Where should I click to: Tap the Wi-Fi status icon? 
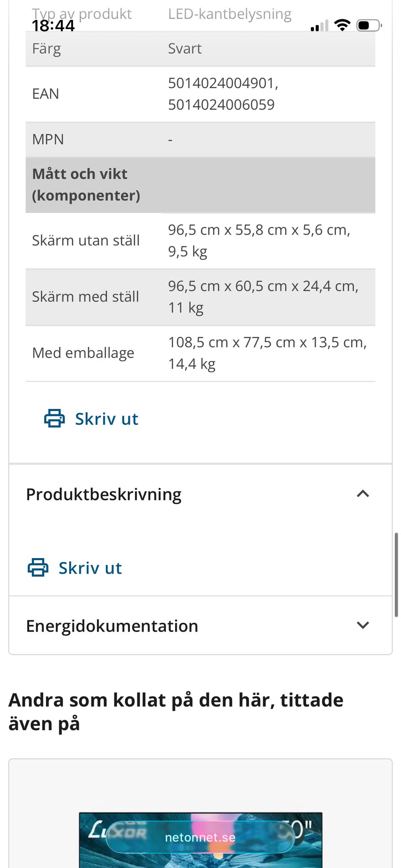click(342, 25)
